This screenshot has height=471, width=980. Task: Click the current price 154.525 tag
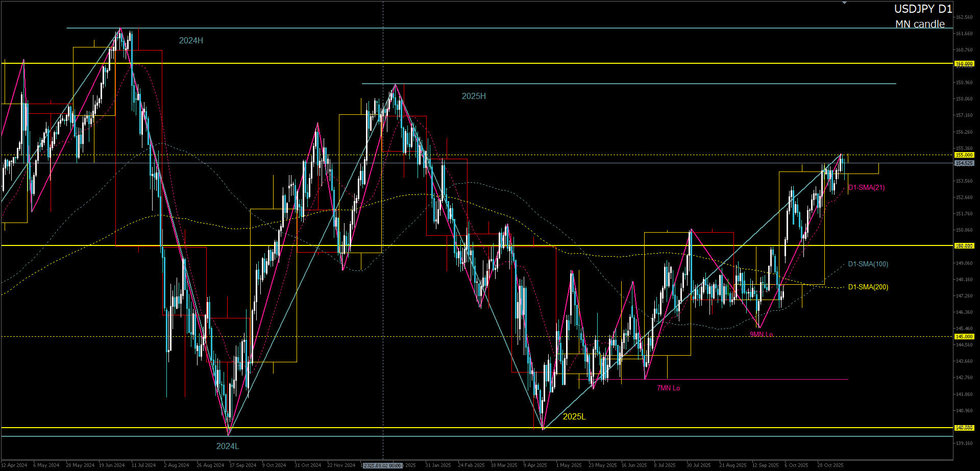(x=964, y=163)
